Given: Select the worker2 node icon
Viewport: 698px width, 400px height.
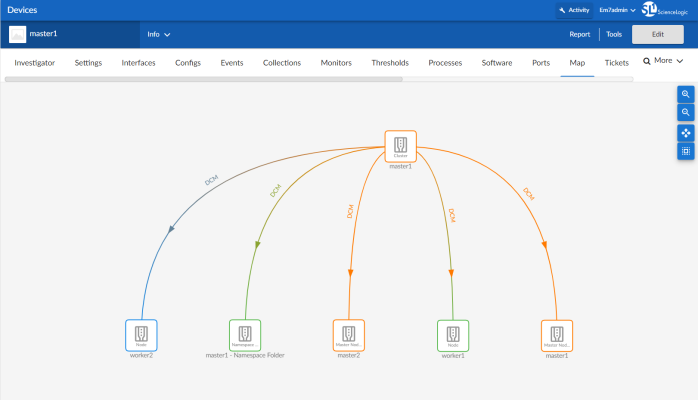Looking at the screenshot, I should pyautogui.click(x=141, y=335).
